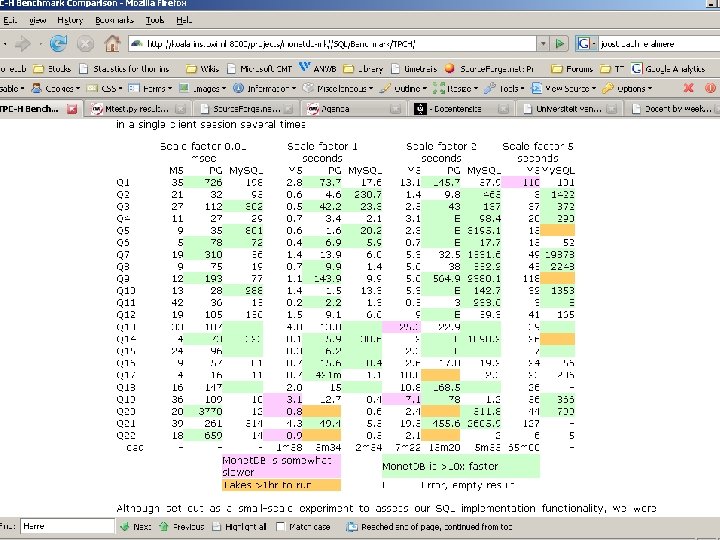720x540 pixels.
Task: Open the Outline dropdown menu
Action: tap(403, 88)
